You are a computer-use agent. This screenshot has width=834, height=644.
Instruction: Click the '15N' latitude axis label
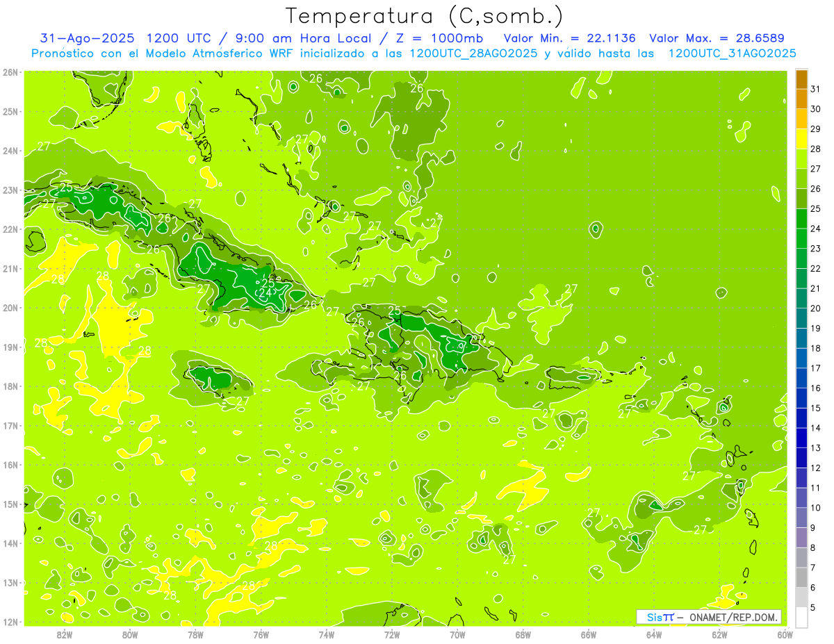(x=10, y=504)
